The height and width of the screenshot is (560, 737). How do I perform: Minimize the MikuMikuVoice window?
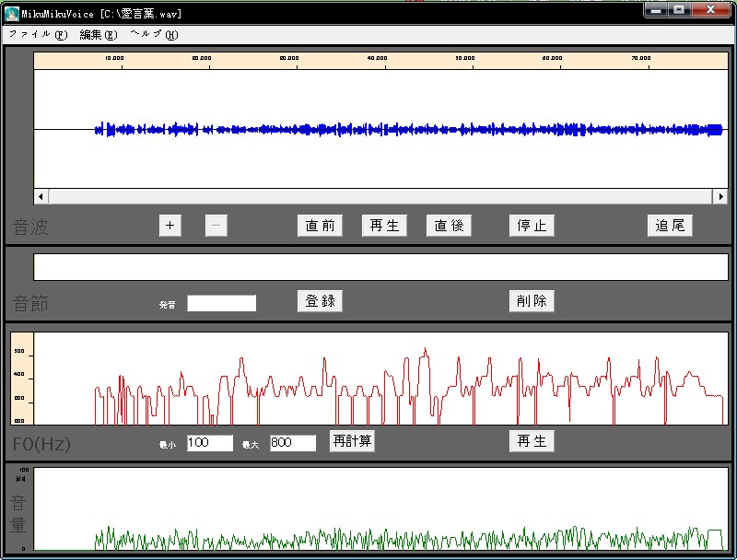pyautogui.click(x=656, y=10)
